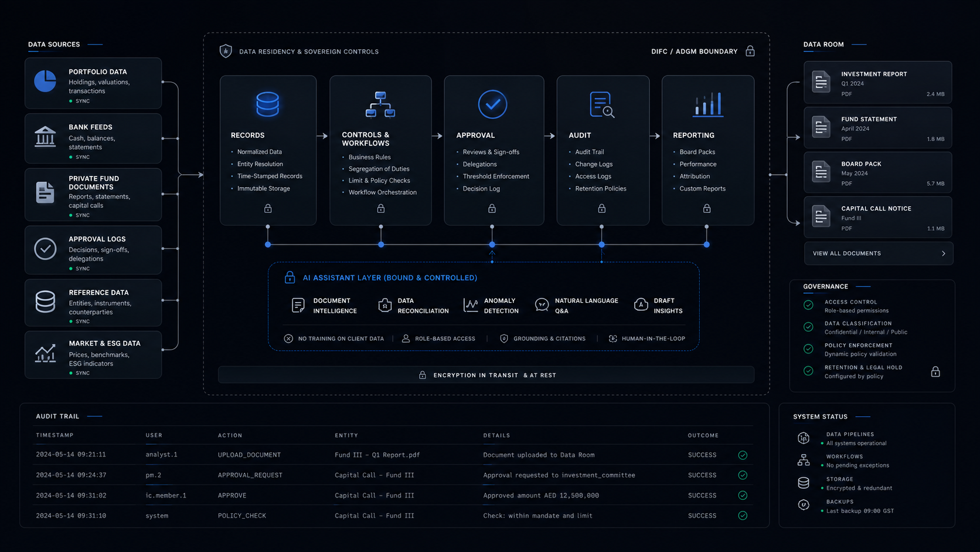Click success check for APPROVAL_REQUEST row
980x552 pixels.
(743, 475)
